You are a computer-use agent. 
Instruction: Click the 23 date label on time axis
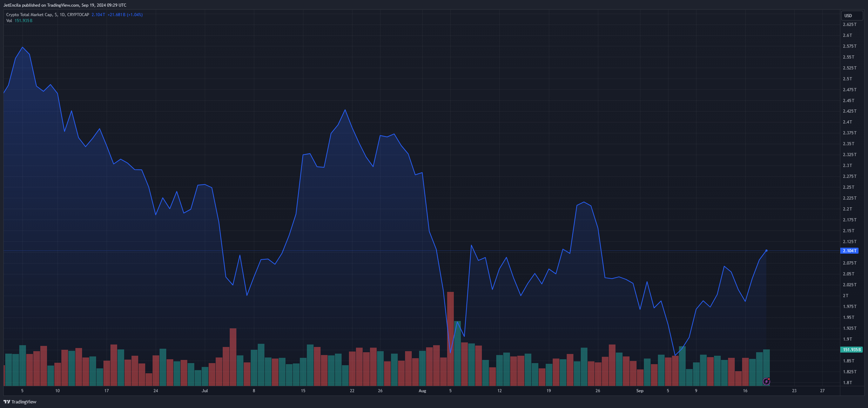[x=794, y=391]
